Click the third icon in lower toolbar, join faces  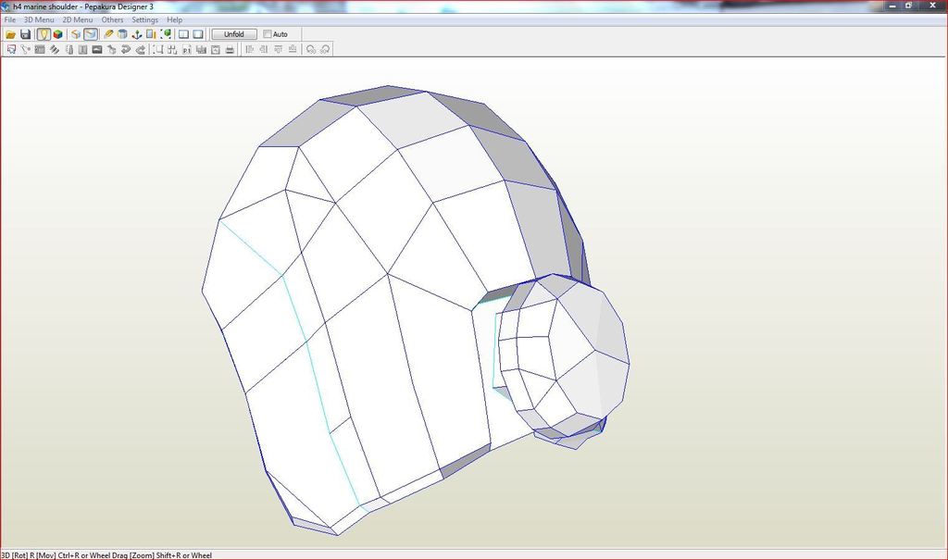click(x=40, y=50)
